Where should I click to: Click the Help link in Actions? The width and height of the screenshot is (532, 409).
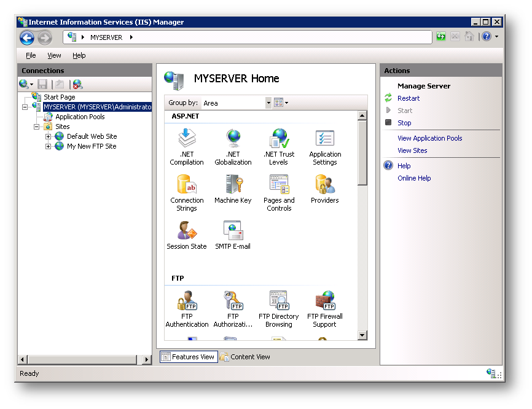click(404, 166)
